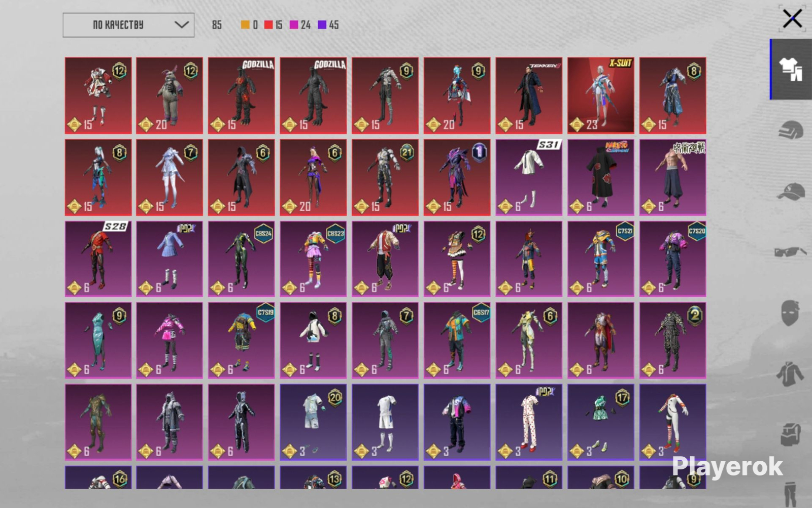The image size is (812, 508).
Task: Select the shirtless Jujutsu Kaisen outfit
Action: (672, 177)
